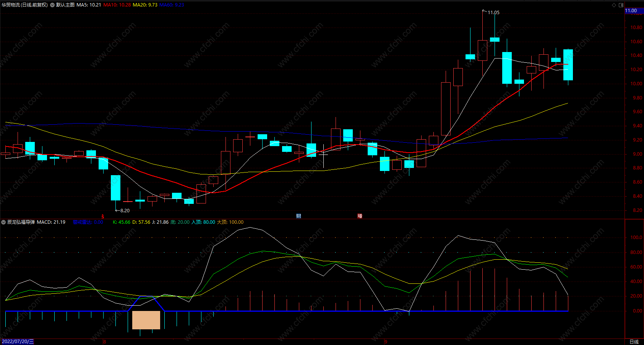Click the D: 57.56 value
The height and width of the screenshot is (345, 644).
[141, 222]
